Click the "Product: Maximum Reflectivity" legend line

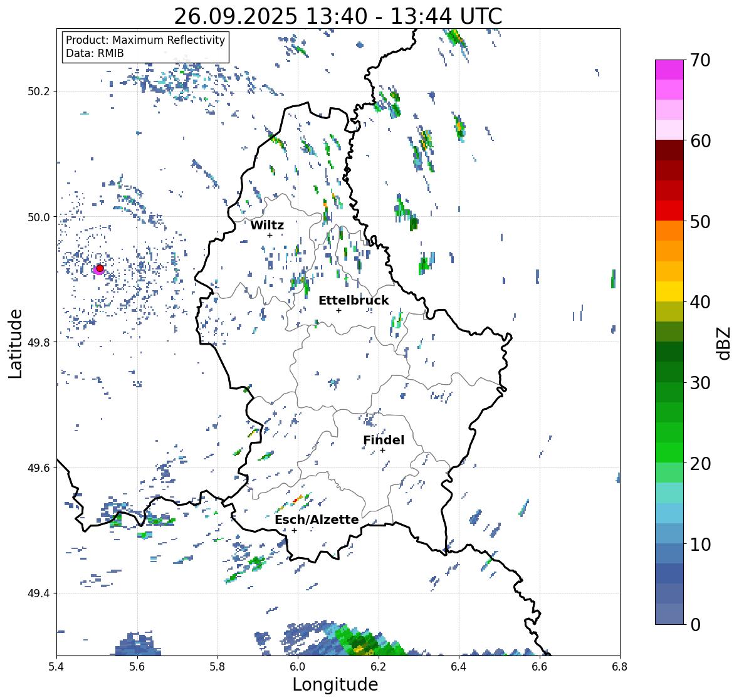click(145, 40)
